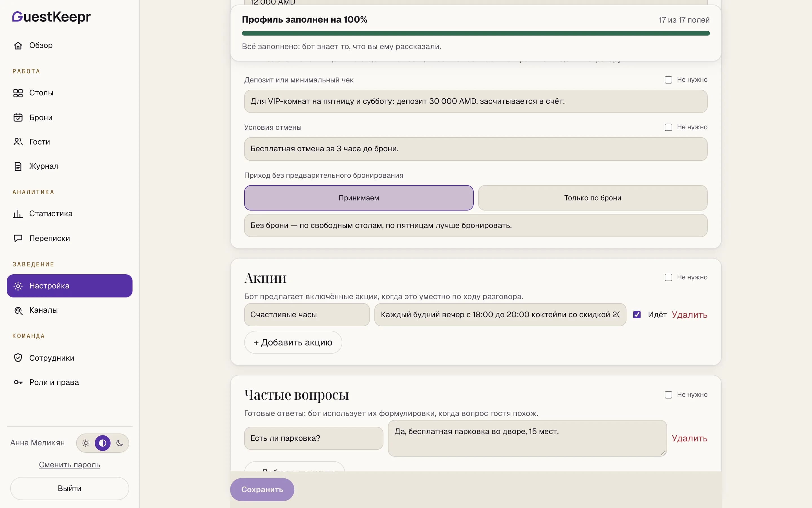812x508 pixels.
Task: Click the shield icon beside Сотрудники
Action: pyautogui.click(x=18, y=358)
